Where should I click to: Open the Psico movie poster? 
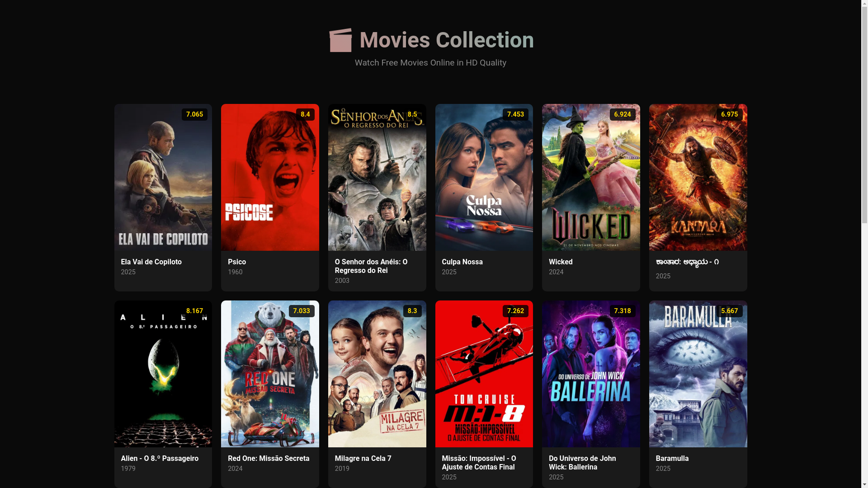tap(270, 177)
